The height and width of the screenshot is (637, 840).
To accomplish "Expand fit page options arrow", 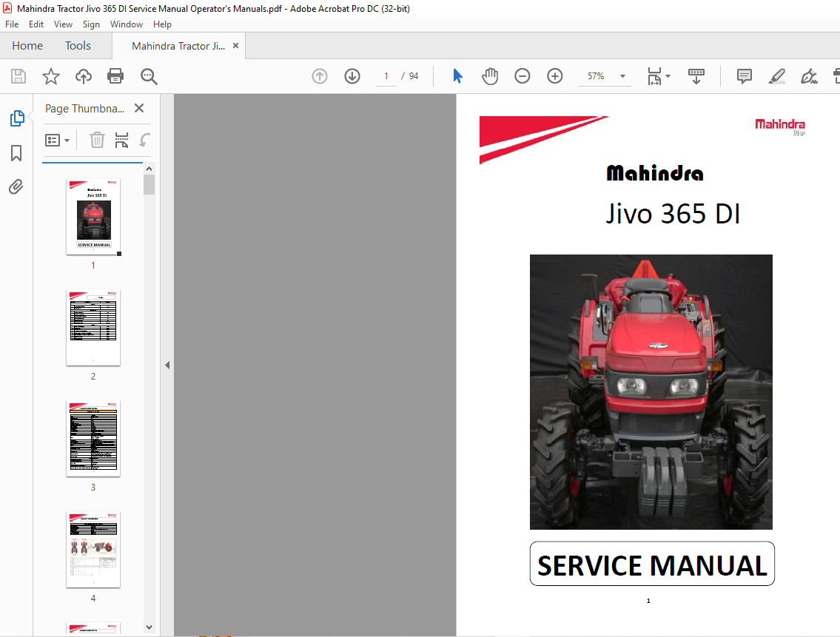I will tap(668, 76).
